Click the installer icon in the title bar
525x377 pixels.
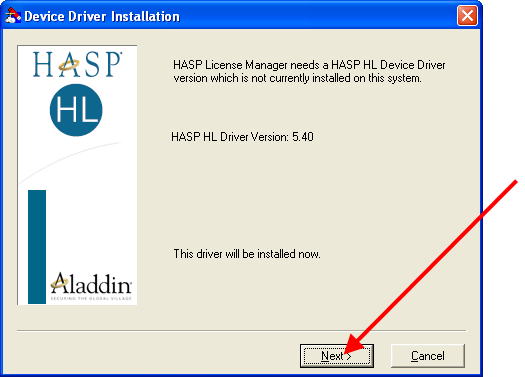coord(13,15)
